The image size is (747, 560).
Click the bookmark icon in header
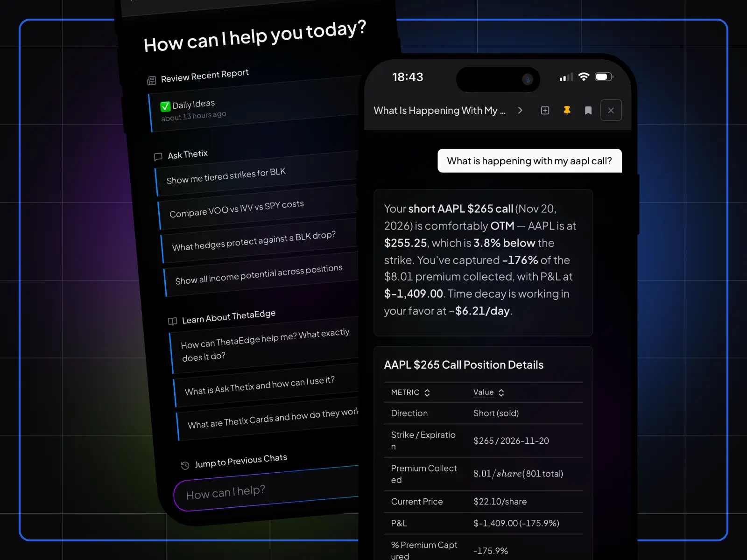pos(588,111)
